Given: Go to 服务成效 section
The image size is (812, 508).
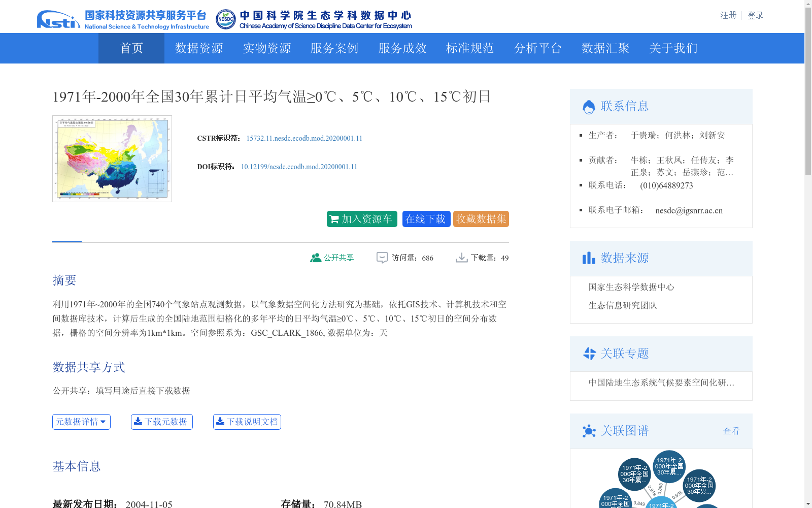Looking at the screenshot, I should [402, 48].
